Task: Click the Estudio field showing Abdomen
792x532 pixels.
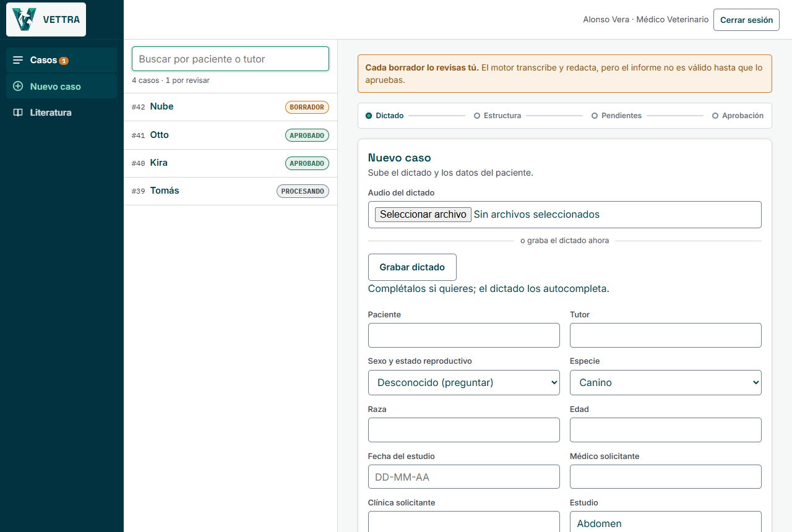Action: (666, 521)
